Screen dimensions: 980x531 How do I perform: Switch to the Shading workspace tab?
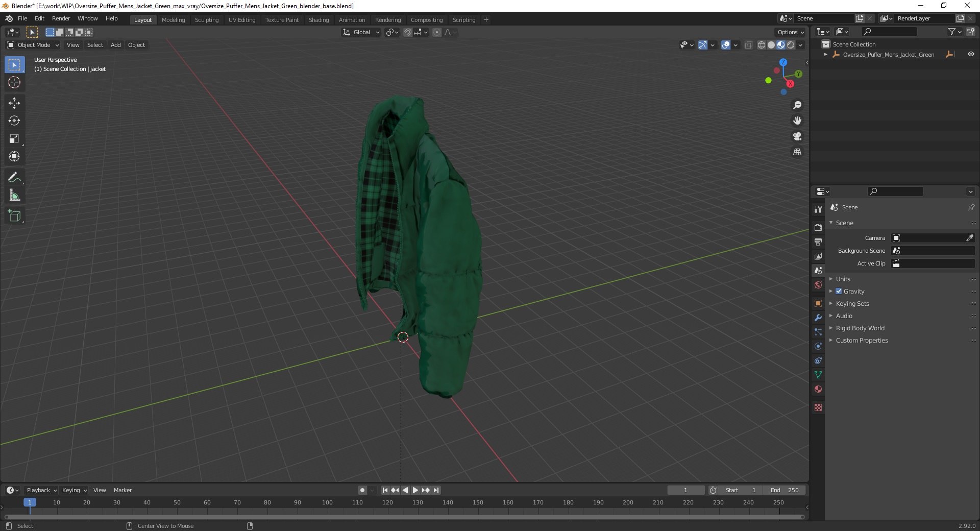(x=318, y=19)
